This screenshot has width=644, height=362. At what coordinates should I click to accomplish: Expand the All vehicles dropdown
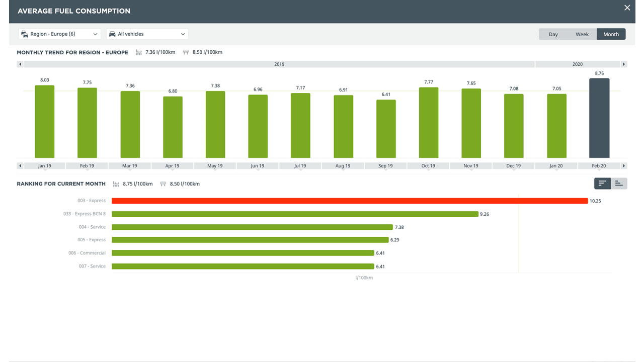tap(147, 34)
